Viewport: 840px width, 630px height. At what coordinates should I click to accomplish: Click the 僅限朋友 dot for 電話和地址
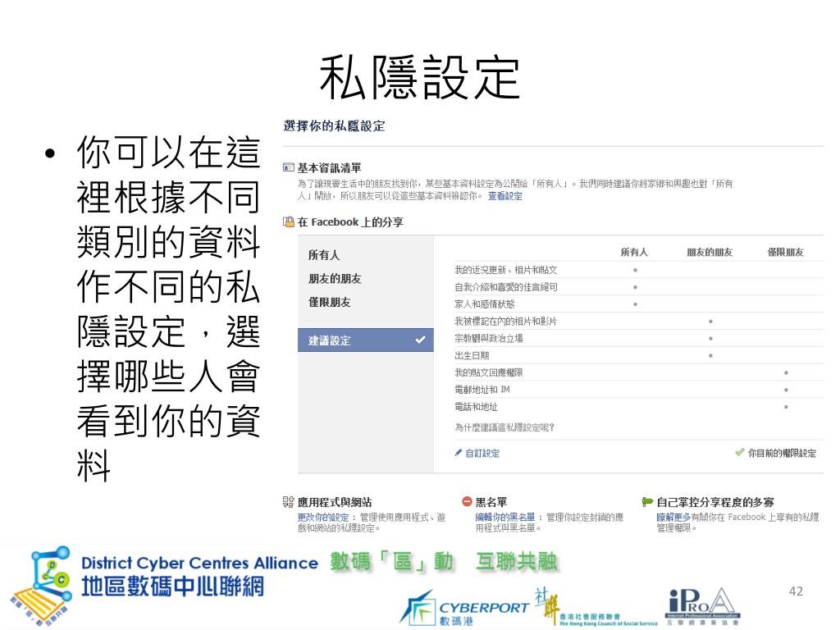(x=786, y=407)
